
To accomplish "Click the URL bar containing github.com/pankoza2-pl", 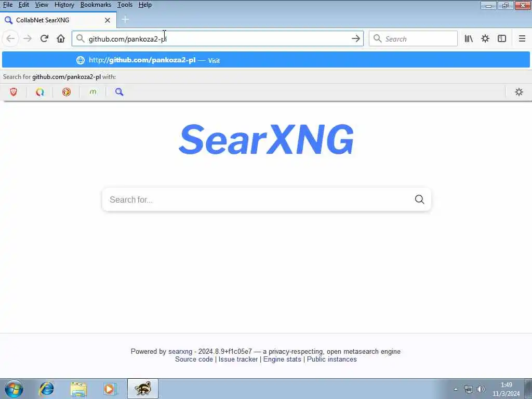I will point(217,38).
